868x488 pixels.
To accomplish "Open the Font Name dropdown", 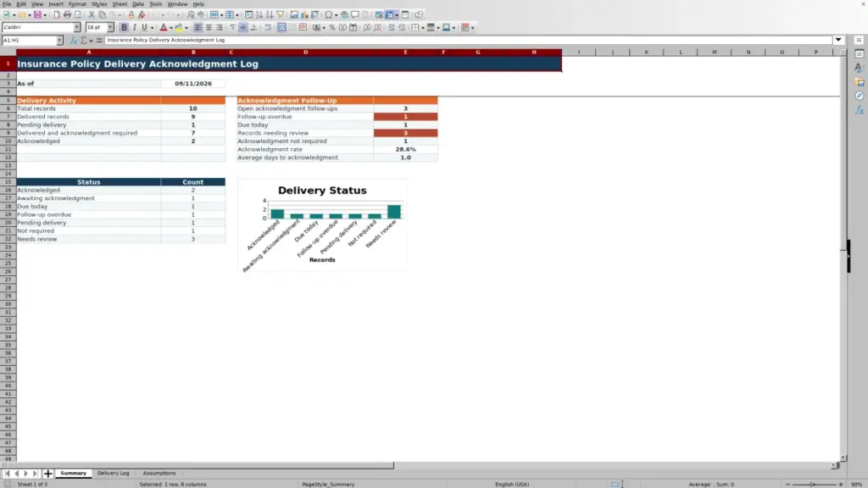I will 77,27.
